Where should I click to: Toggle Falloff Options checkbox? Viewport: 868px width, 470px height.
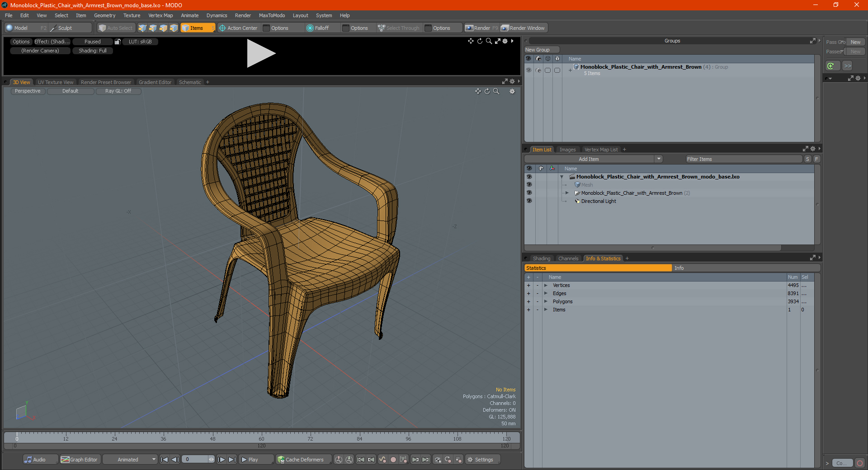click(346, 28)
